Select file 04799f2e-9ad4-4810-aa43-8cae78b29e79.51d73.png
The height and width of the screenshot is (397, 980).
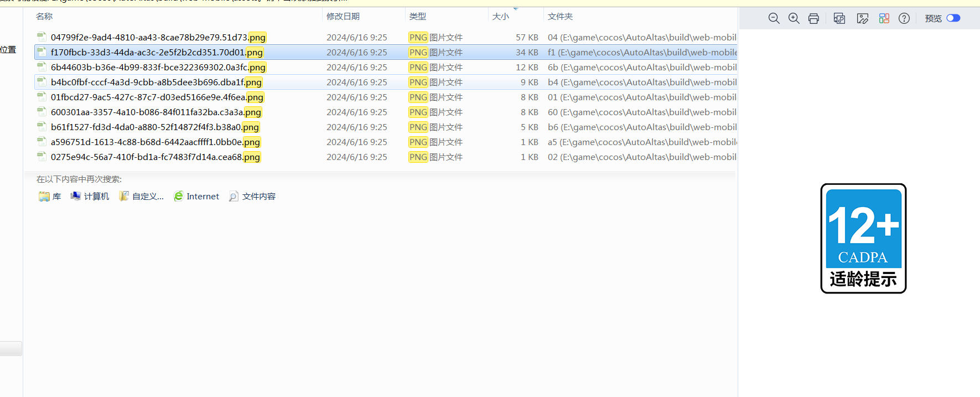pos(158,37)
